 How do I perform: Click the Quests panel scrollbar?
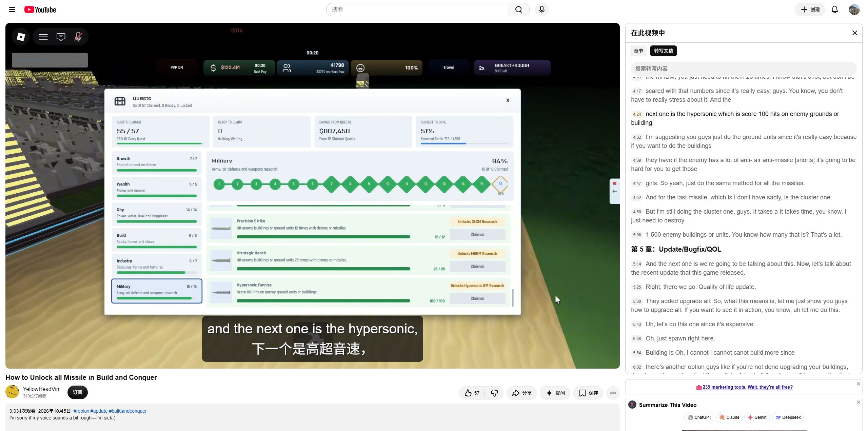(x=513, y=297)
